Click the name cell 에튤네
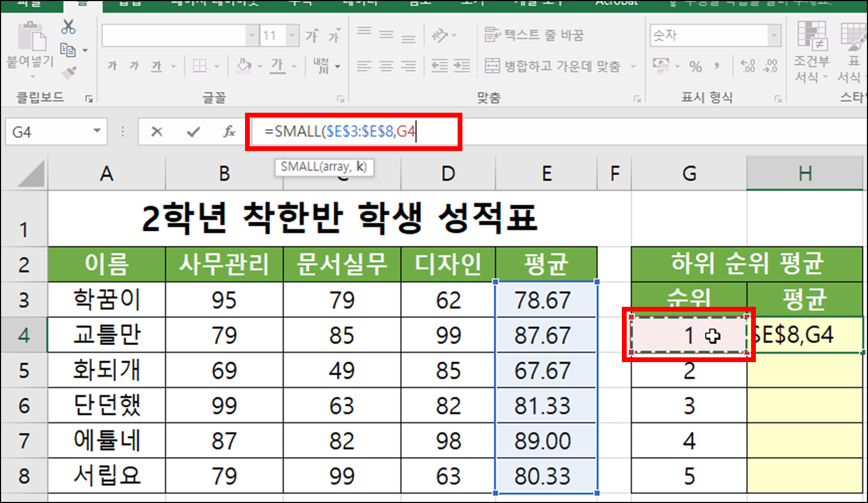The height and width of the screenshot is (503, 868). click(x=106, y=441)
